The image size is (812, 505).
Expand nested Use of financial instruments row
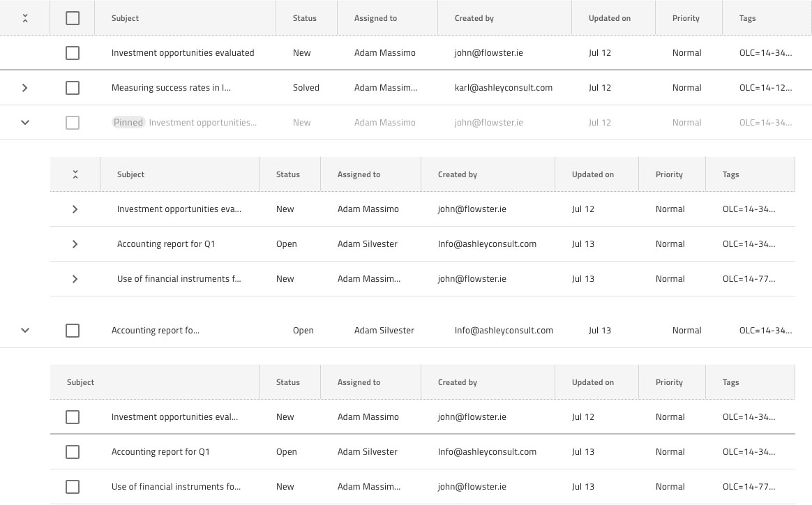75,278
